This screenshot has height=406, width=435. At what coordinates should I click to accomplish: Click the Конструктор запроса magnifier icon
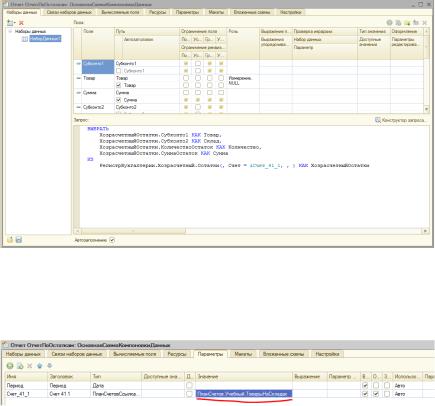tap(377, 120)
